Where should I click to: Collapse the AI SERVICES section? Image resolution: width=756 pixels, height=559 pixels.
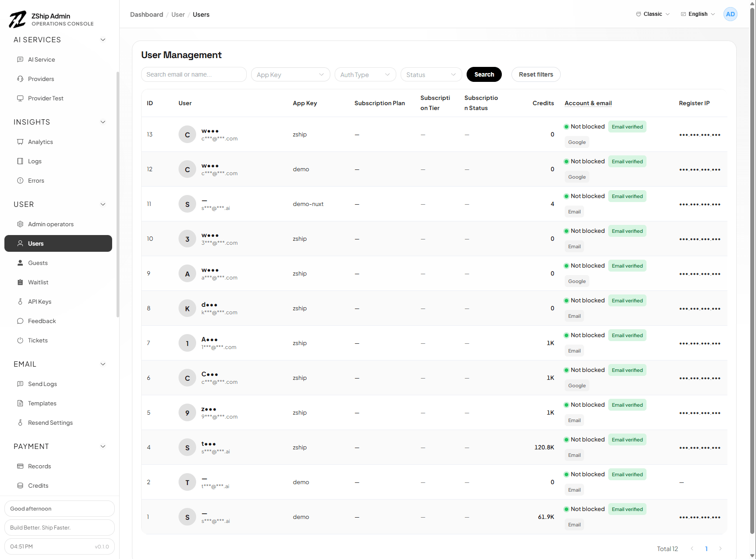point(103,40)
